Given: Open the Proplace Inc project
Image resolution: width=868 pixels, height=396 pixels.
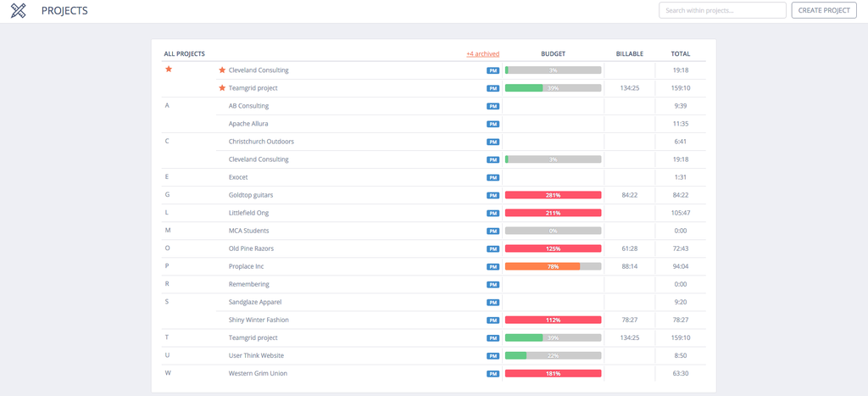Looking at the screenshot, I should [247, 266].
